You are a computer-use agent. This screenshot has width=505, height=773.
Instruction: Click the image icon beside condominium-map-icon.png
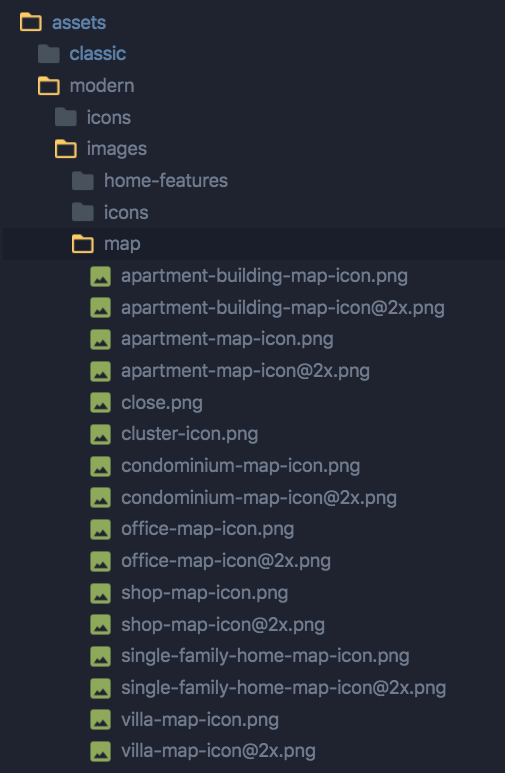pos(100,467)
